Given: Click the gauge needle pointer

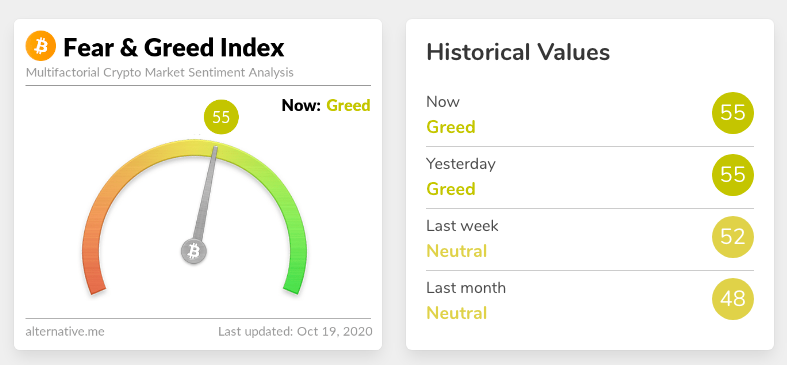Looking at the screenshot, I should (x=207, y=193).
